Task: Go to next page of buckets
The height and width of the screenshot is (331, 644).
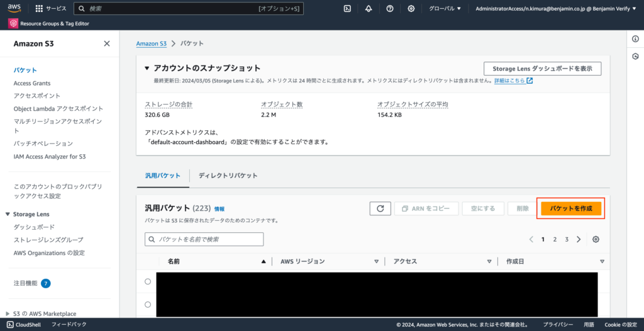Action: pyautogui.click(x=579, y=239)
